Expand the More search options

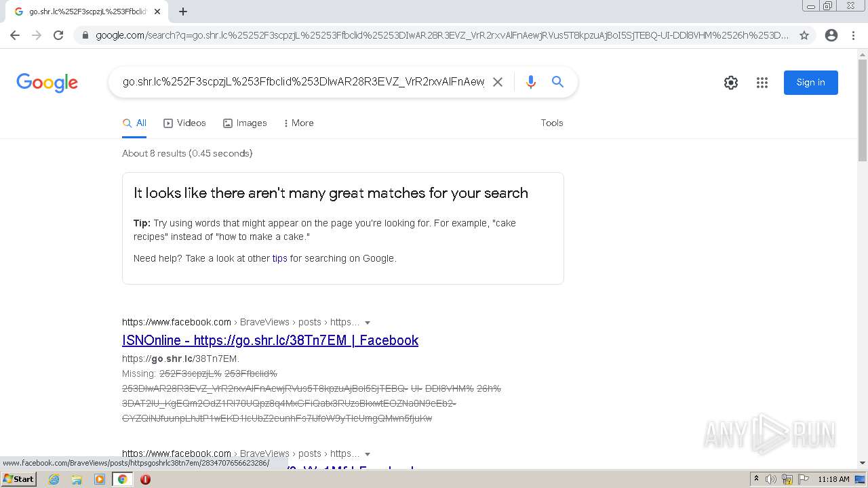click(x=298, y=123)
